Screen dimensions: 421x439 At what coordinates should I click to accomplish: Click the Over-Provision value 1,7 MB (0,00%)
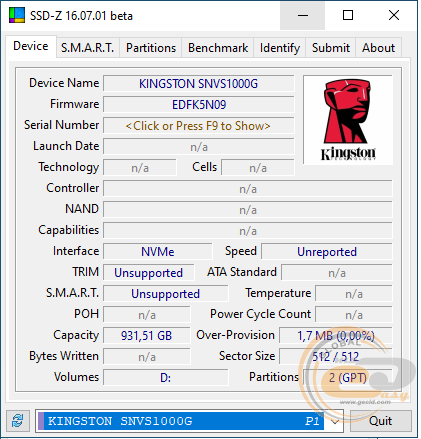coord(336,336)
